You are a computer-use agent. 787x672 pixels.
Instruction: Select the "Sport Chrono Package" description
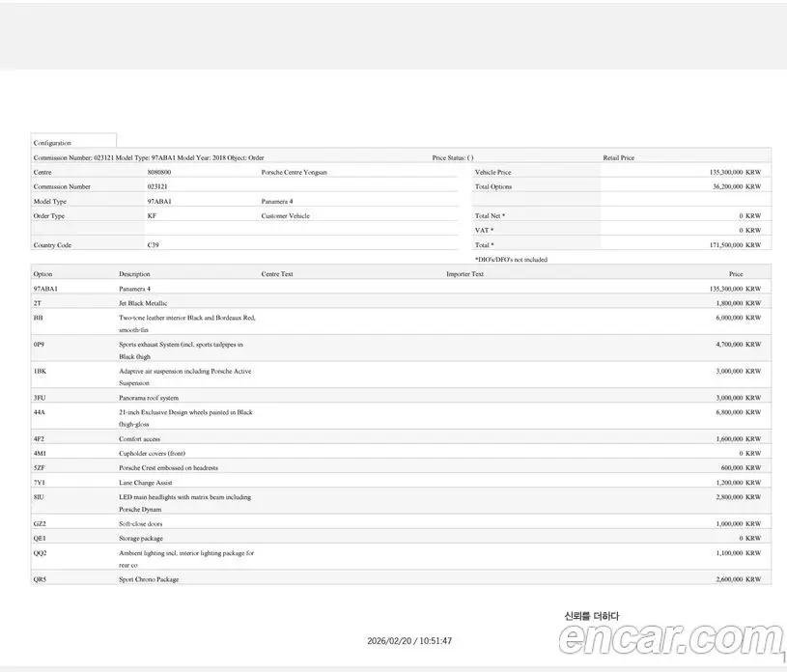coord(149,579)
